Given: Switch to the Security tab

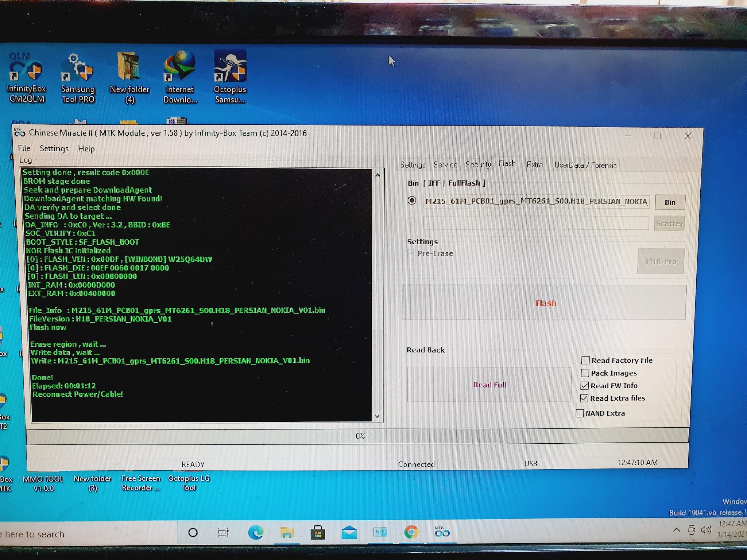Looking at the screenshot, I should [478, 164].
